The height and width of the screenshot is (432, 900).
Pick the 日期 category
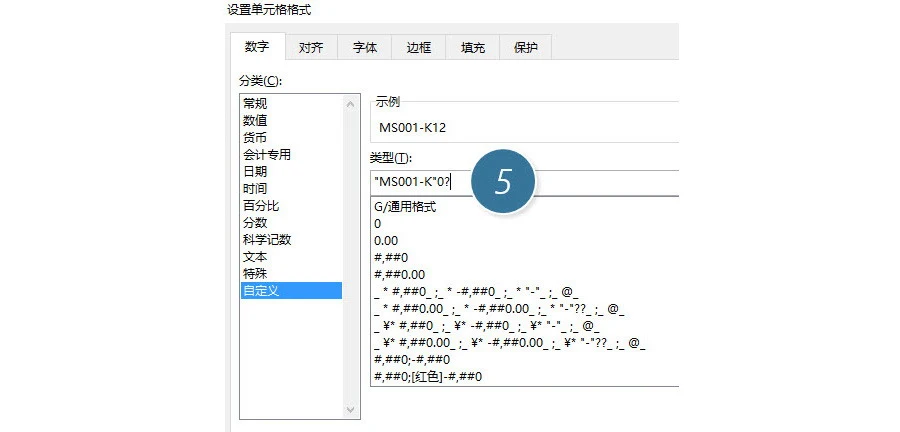pos(292,172)
